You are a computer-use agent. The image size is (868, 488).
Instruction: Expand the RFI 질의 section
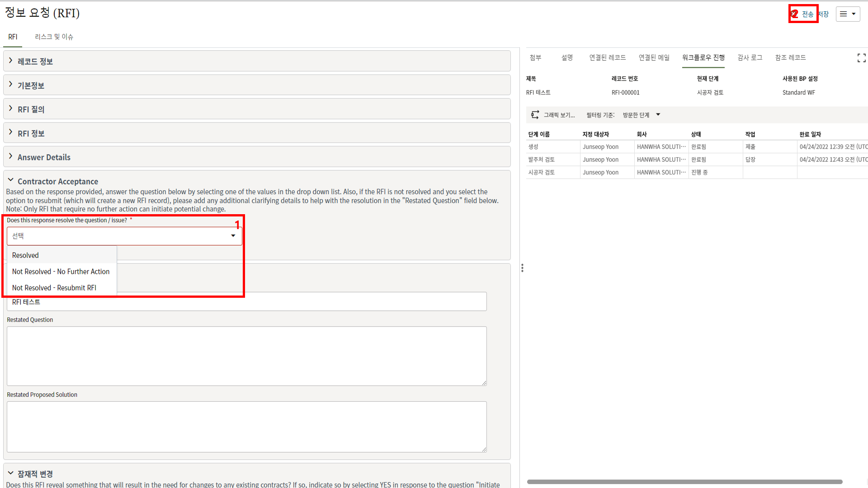click(x=31, y=109)
